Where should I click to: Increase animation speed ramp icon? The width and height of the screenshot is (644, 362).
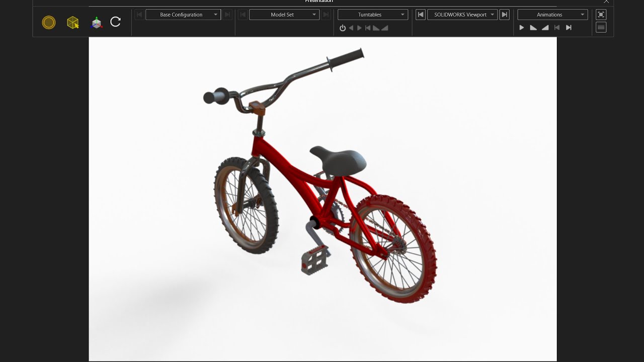545,28
